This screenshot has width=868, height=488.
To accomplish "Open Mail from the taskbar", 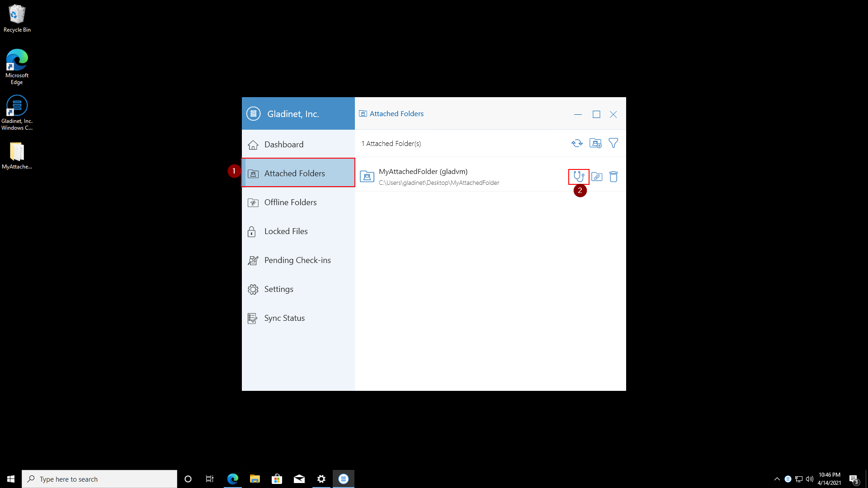I will (299, 479).
